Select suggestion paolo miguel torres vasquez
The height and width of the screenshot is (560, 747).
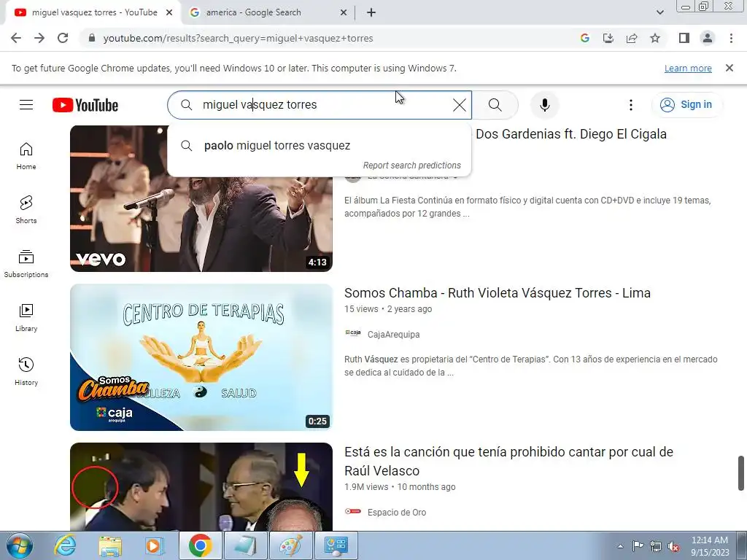(x=320, y=146)
